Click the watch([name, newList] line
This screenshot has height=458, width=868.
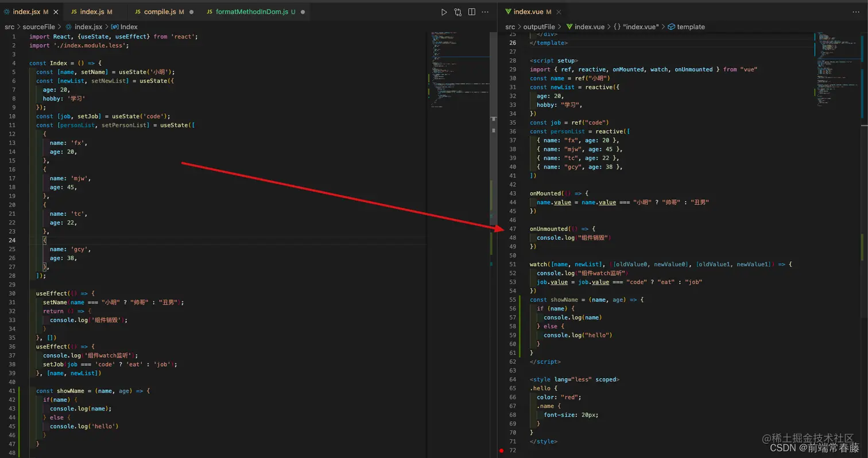661,264
